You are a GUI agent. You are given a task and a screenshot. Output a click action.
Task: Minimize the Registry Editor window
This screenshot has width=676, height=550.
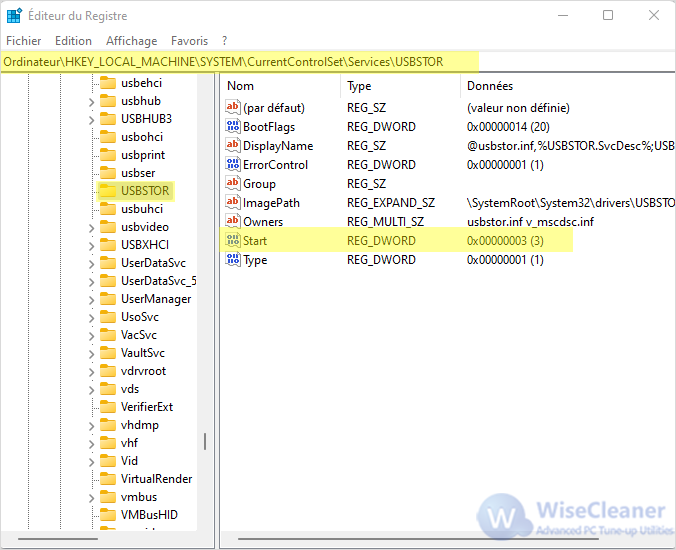(x=563, y=15)
